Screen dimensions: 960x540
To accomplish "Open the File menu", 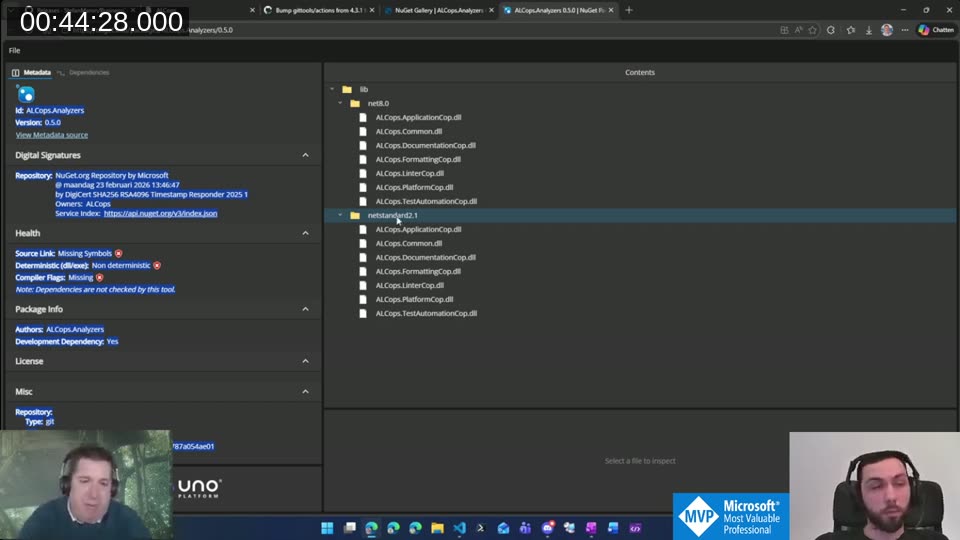I will (15, 51).
